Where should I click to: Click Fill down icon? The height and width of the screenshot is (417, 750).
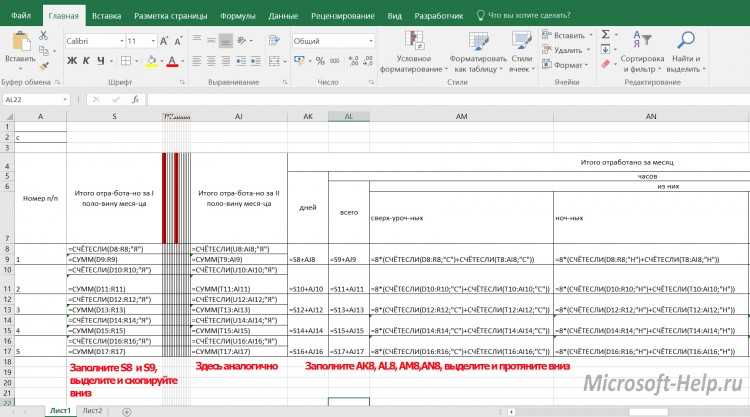tap(606, 49)
